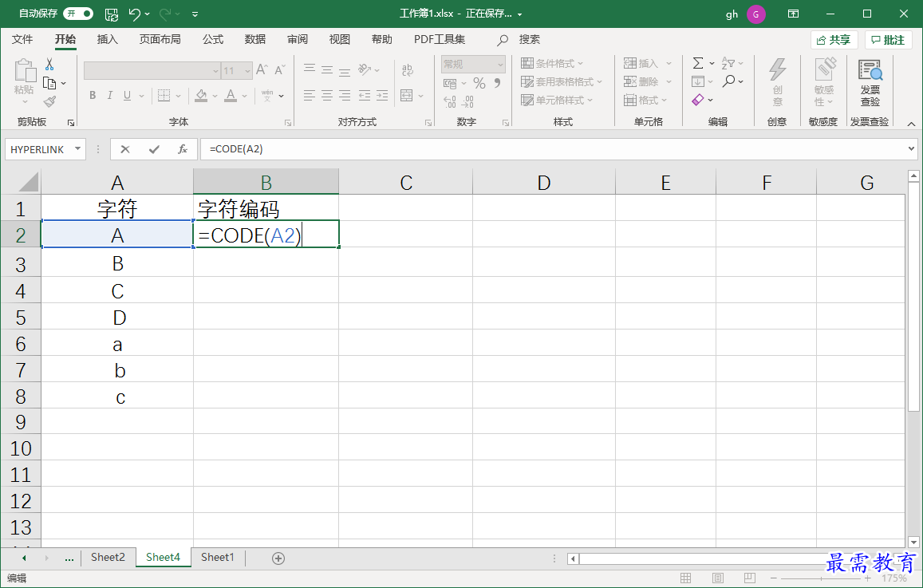Image resolution: width=923 pixels, height=588 pixels.
Task: Open the 单元格样式 dropdown
Action: tap(557, 100)
